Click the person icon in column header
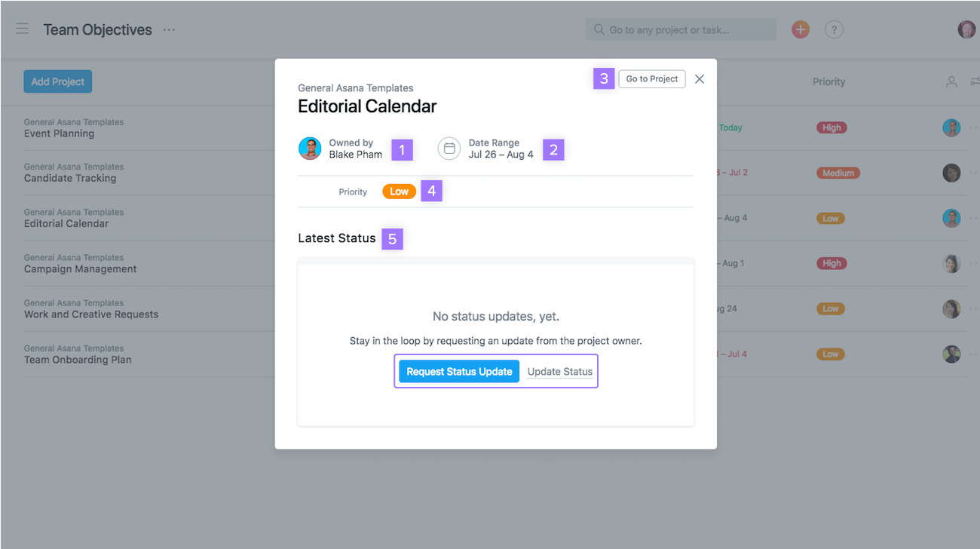The width and height of the screenshot is (980, 549). pyautogui.click(x=951, y=81)
